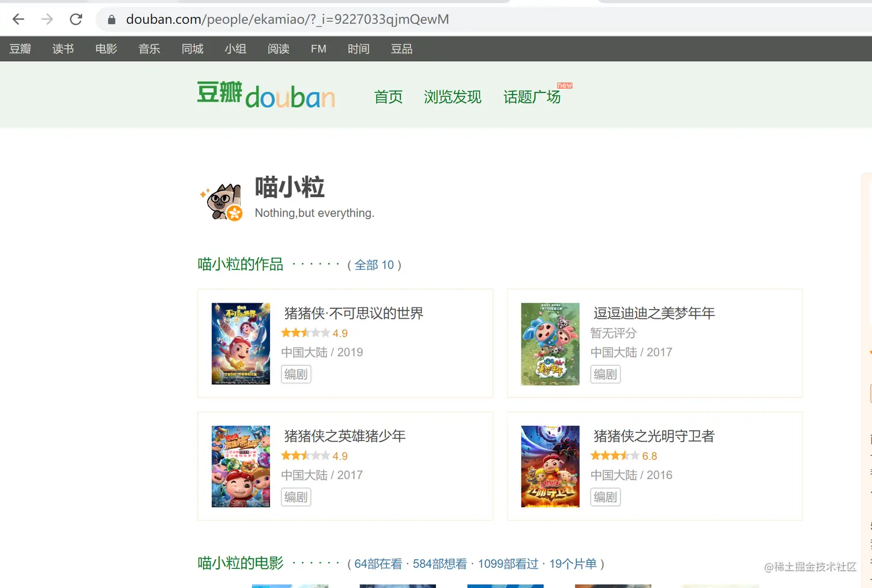Click 编剧 tag under 猪猪侠·不可思议的世界
Image resolution: width=872 pixels, height=588 pixels.
coord(296,374)
